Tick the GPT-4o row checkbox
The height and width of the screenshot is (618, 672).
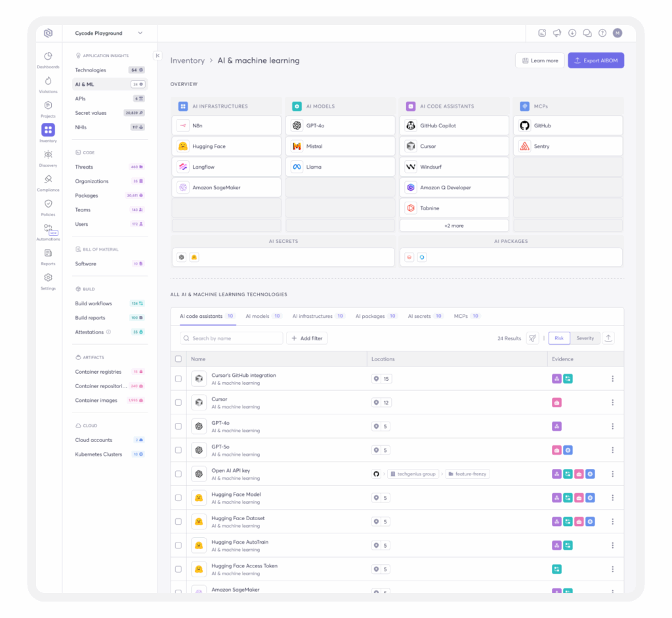pos(178,426)
